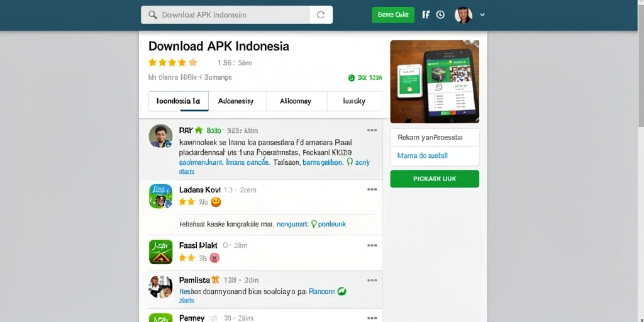The image size is (644, 322).
Task: Click the green PICKAGN UUK button
Action: 435,179
